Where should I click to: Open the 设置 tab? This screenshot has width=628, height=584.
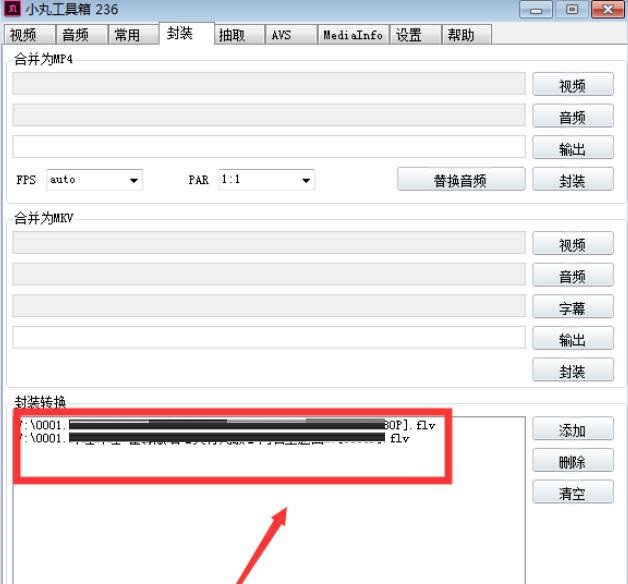[415, 35]
